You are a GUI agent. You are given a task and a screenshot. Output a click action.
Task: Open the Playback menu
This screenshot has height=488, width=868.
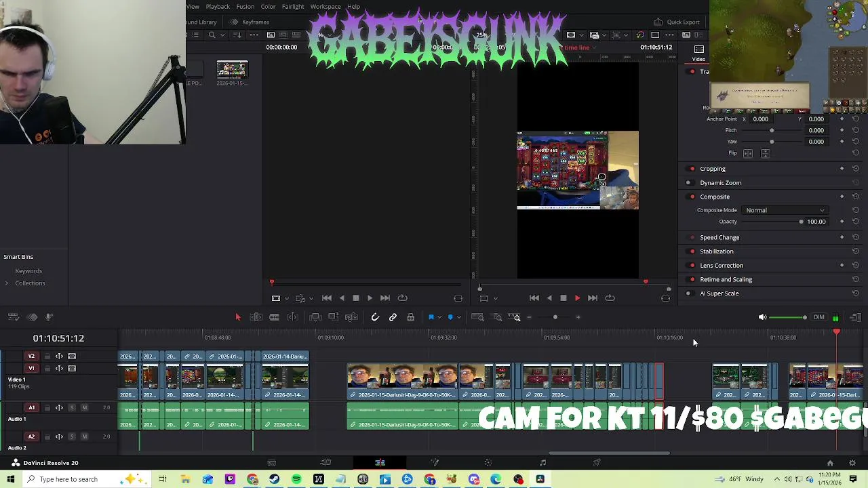pyautogui.click(x=218, y=7)
